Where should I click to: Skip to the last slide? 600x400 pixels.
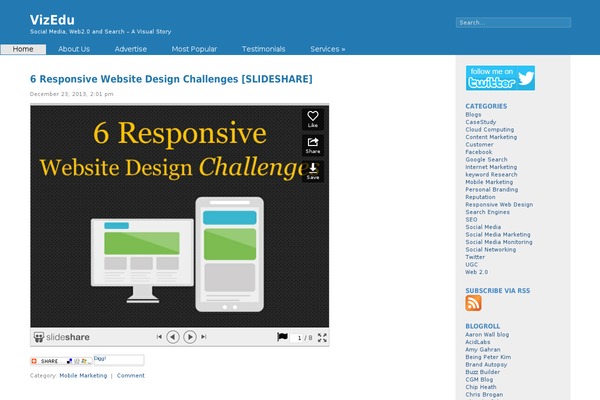[x=204, y=337]
